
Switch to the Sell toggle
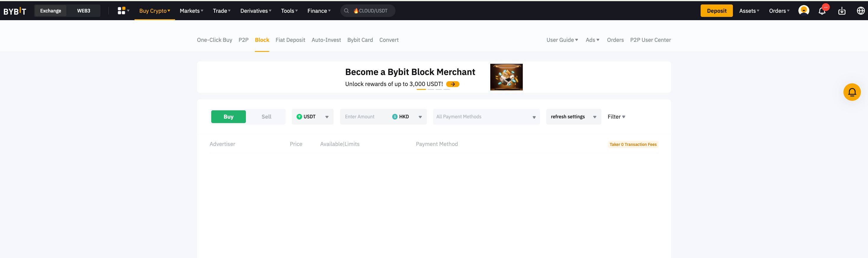coord(266,117)
